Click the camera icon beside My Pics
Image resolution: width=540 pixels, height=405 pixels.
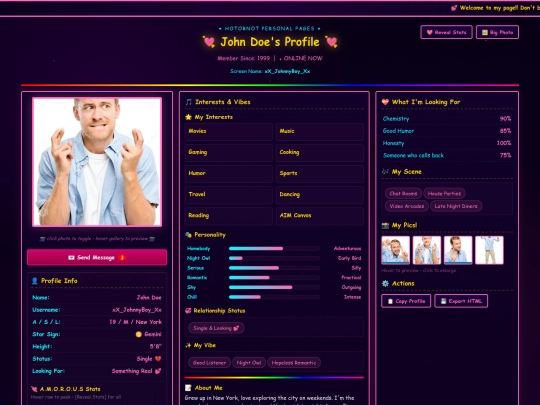385,225
